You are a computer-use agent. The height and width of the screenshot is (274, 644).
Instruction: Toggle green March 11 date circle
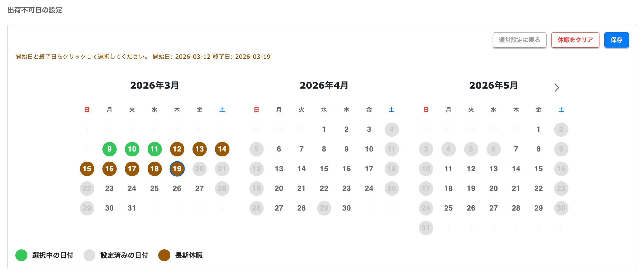pyautogui.click(x=154, y=149)
